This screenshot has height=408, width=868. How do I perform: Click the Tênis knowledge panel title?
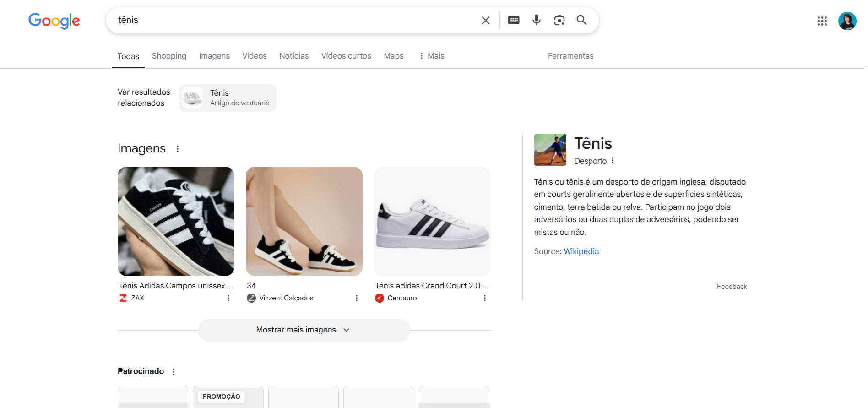coord(593,143)
